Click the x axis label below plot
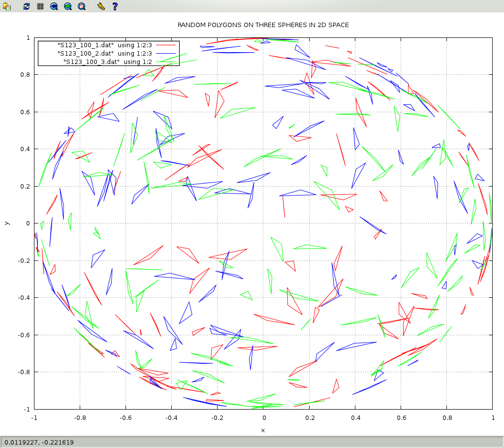 [x=263, y=430]
